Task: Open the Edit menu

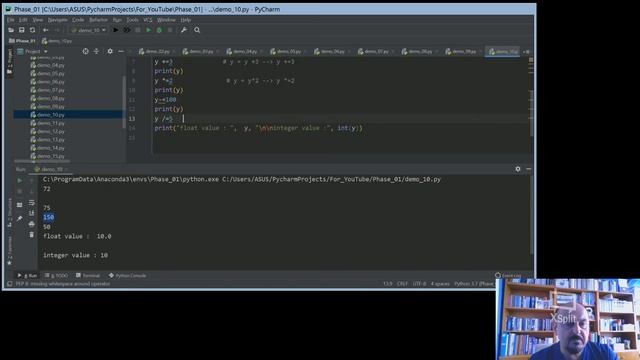Action: (23, 20)
